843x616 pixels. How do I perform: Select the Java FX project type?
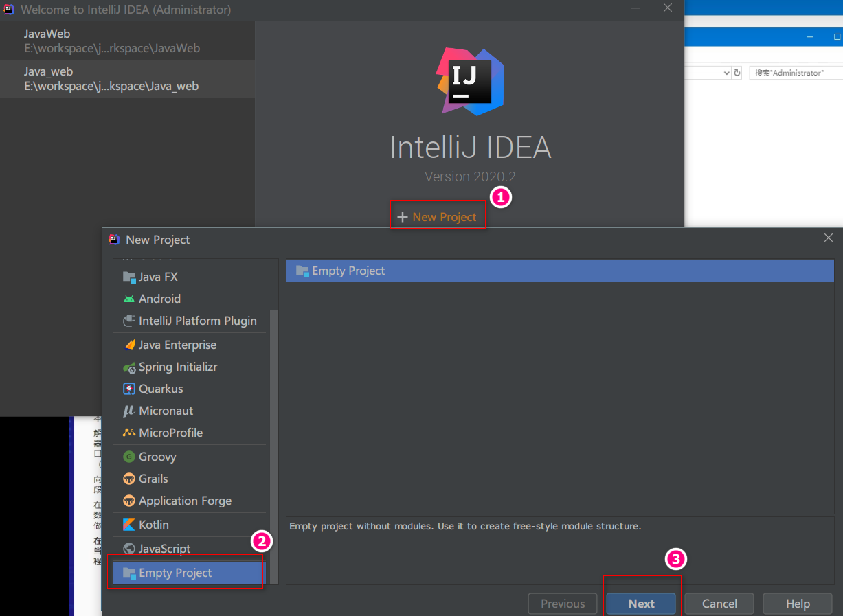(x=189, y=277)
